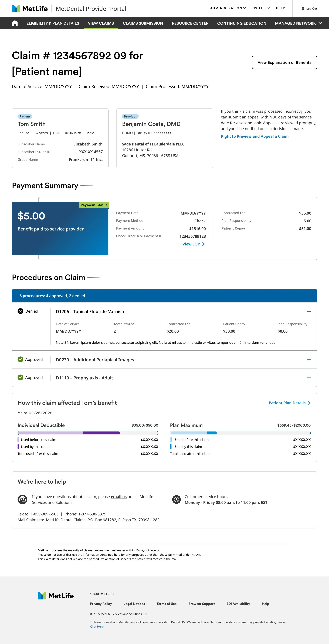Screen dimensions: 329x644
Task: Click the Payment Status green tag
Action: (94, 205)
